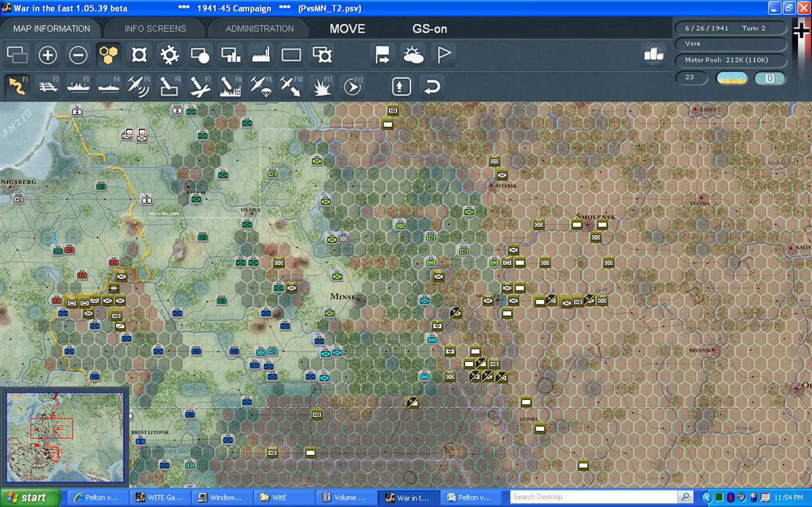Click the empty rectangle toolbar icon
This screenshot has width=812, height=507.
tap(291, 55)
